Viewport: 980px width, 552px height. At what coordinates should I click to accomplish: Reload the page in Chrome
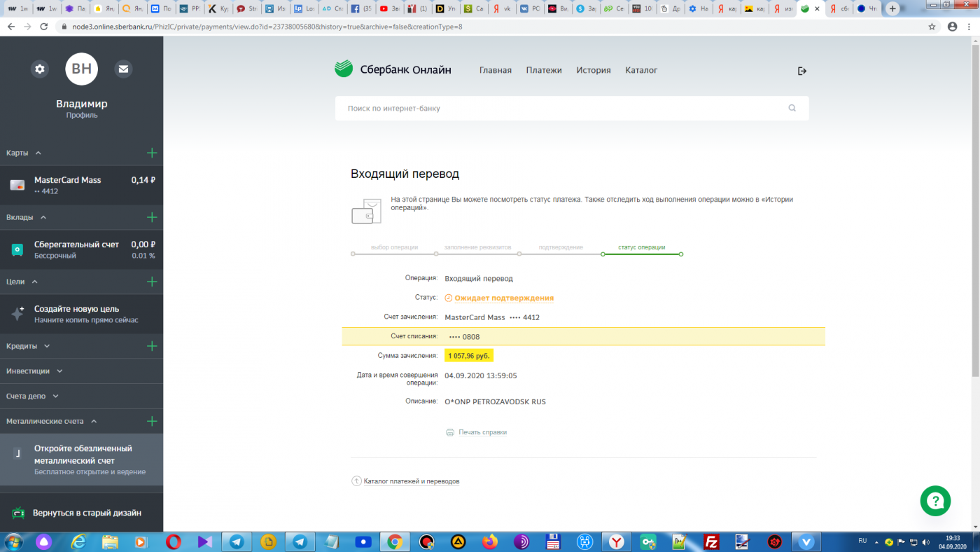[44, 27]
